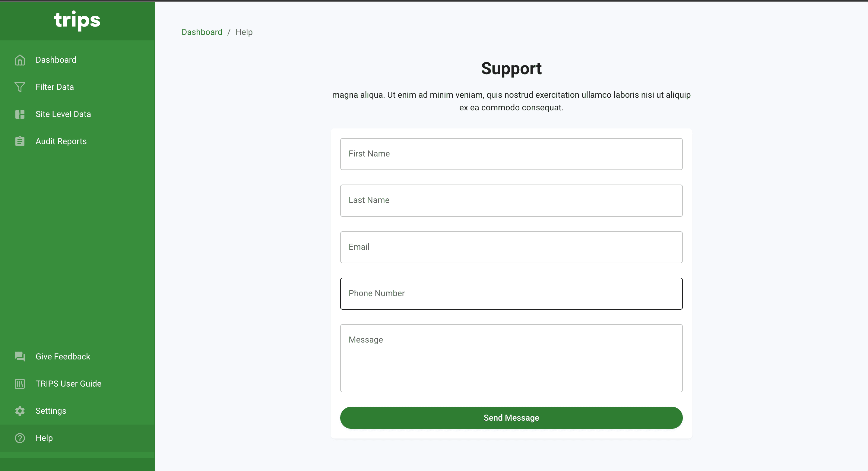
Task: Open the Site Level Data grid icon
Action: coord(20,114)
